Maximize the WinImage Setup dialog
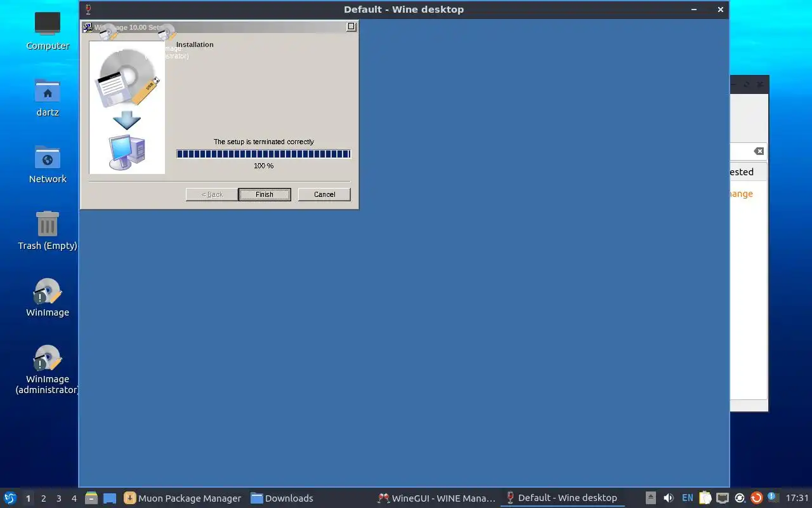Screen dimensions: 812x508 click(351, 27)
